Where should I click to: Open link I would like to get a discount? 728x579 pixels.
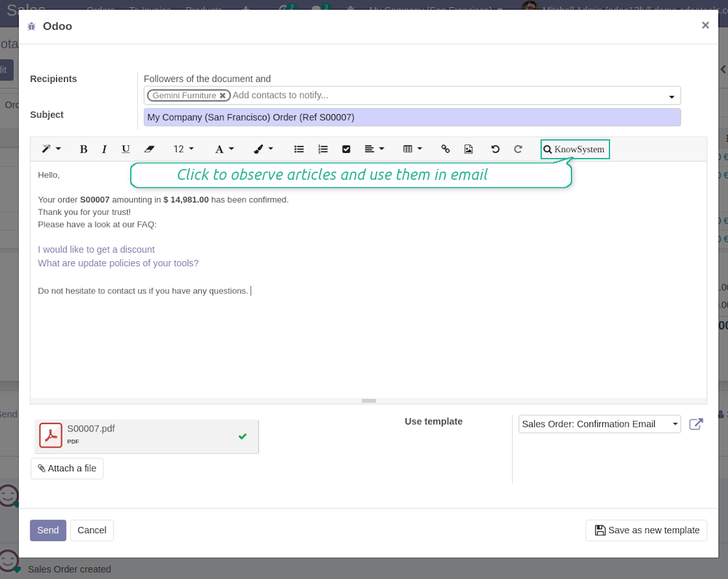click(x=96, y=250)
